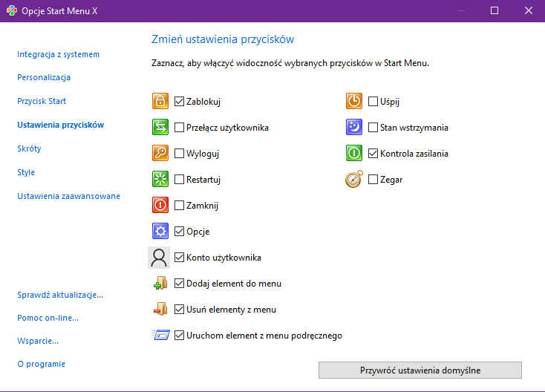The image size is (545, 392).
Task: Enable the Uśpij checkbox
Action: pos(373,102)
